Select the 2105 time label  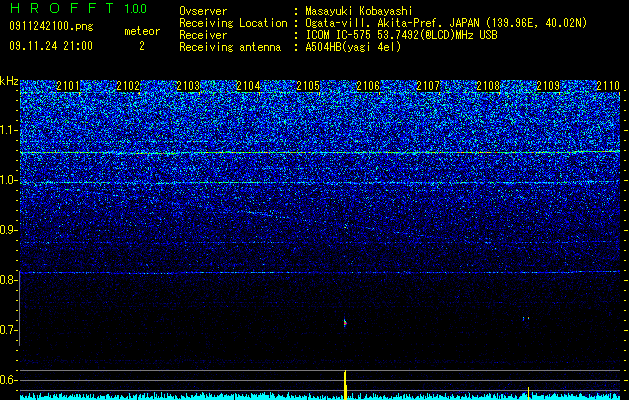pos(308,86)
